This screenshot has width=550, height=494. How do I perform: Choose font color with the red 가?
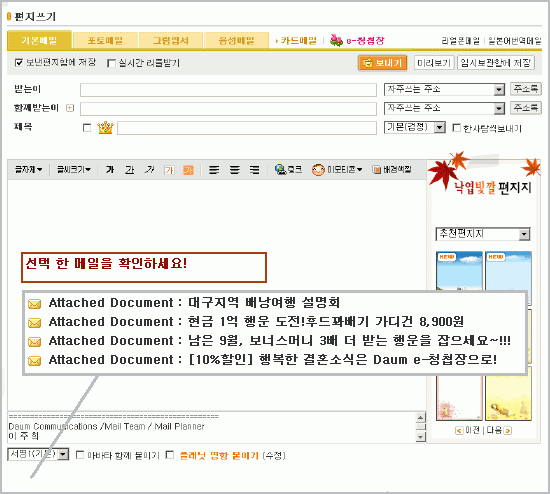169,170
